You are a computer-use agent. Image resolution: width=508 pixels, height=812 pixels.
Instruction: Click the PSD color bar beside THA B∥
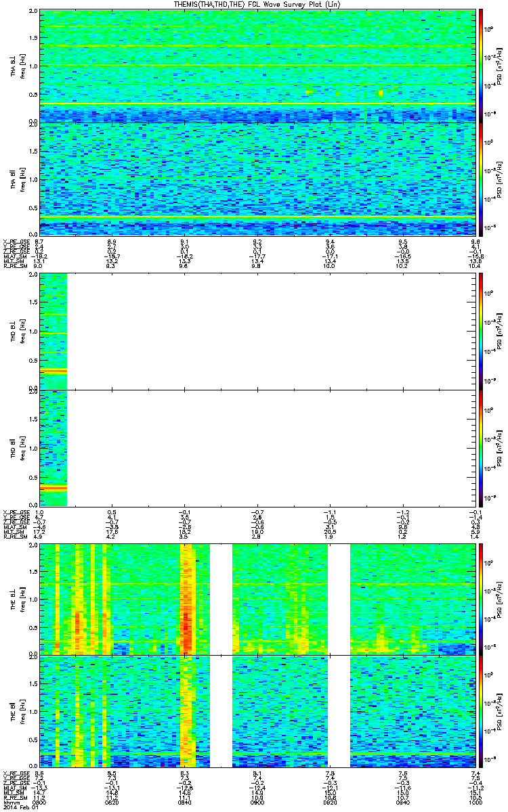point(481,179)
